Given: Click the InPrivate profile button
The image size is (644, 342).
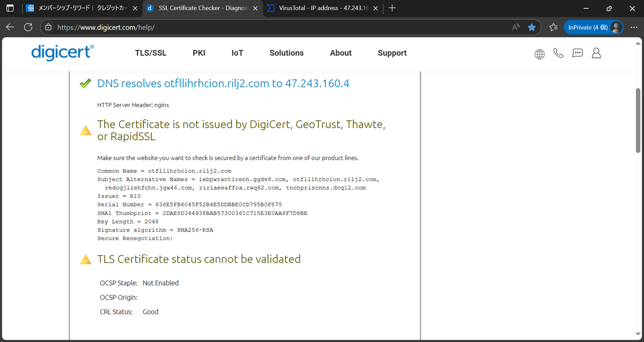Looking at the screenshot, I should pos(594,27).
